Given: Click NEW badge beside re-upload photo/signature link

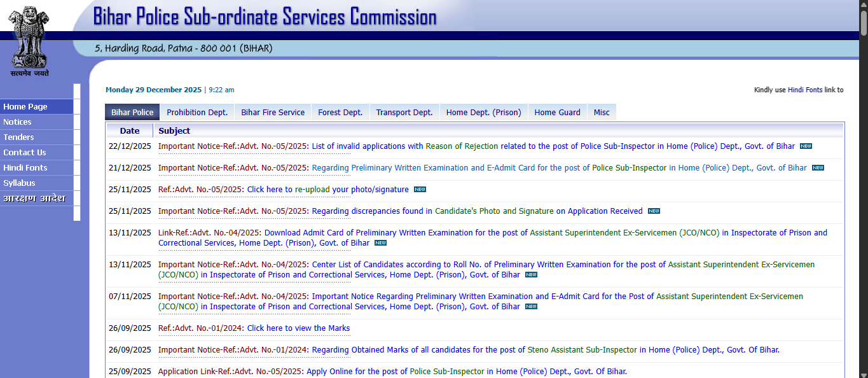Looking at the screenshot, I should 420,190.
